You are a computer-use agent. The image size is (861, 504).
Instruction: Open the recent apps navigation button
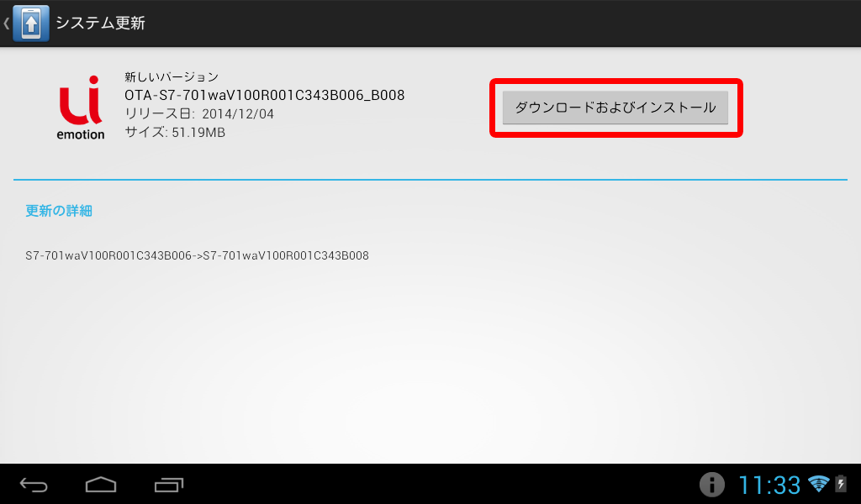click(x=168, y=485)
